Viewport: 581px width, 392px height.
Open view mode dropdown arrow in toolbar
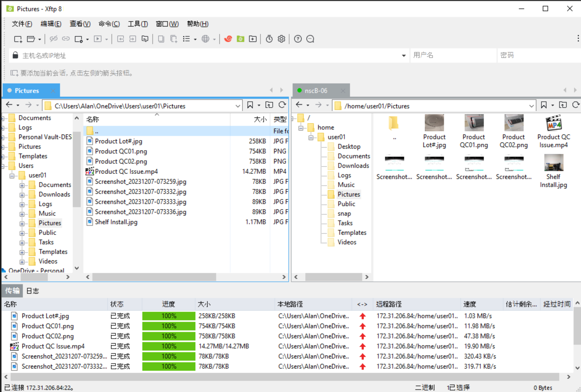pyautogui.click(x=195, y=40)
